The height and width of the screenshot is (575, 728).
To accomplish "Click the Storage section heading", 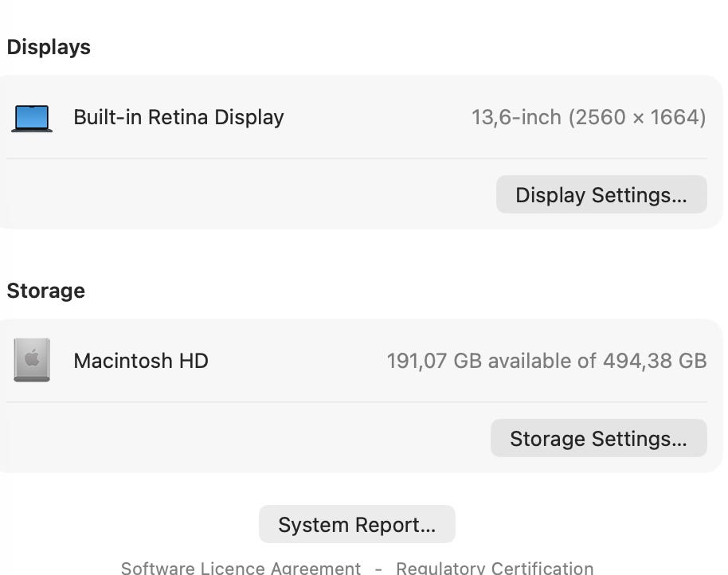I will click(x=45, y=291).
